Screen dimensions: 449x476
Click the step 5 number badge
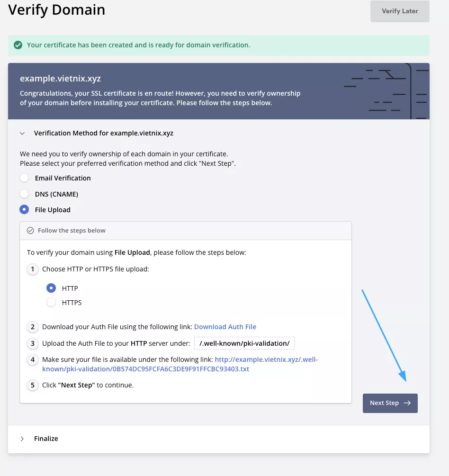coord(33,385)
